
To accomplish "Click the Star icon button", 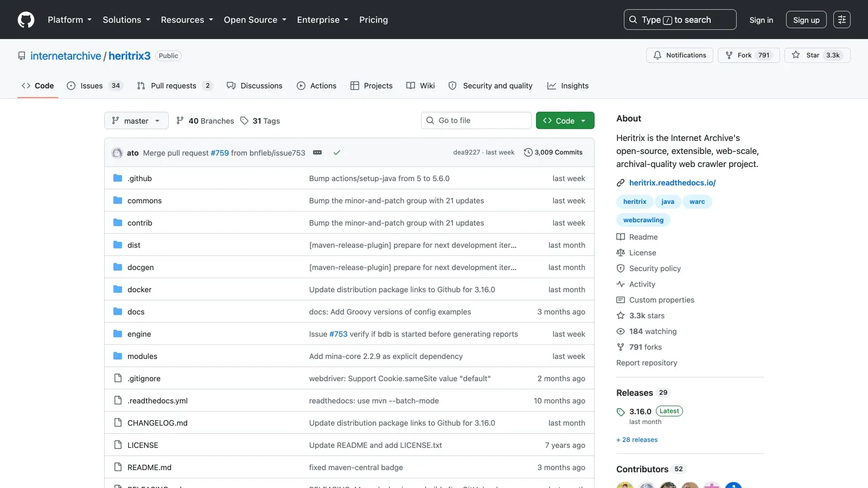I will coord(796,55).
